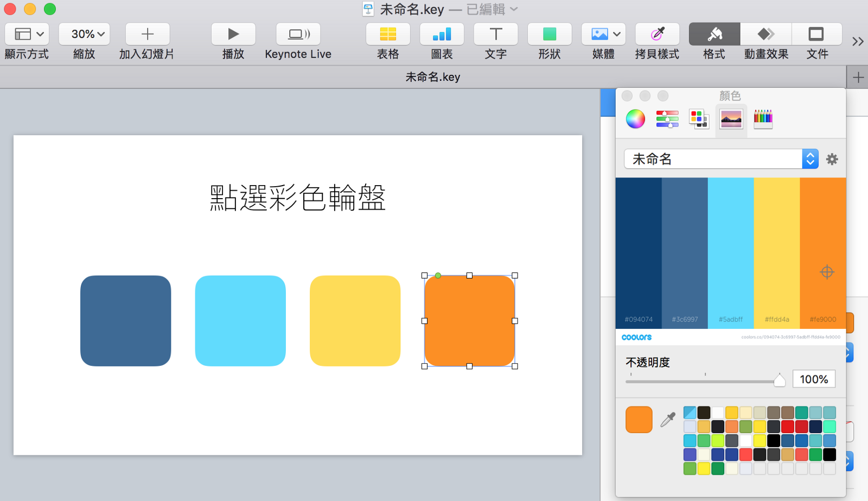Click the 加入幻燈片 add slide button
Screen dimensions: 868x501
click(x=147, y=34)
